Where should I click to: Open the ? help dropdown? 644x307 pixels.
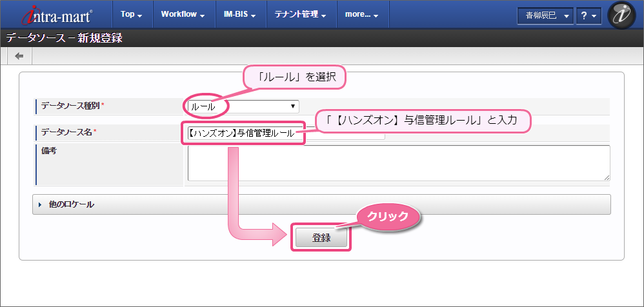[x=589, y=16]
